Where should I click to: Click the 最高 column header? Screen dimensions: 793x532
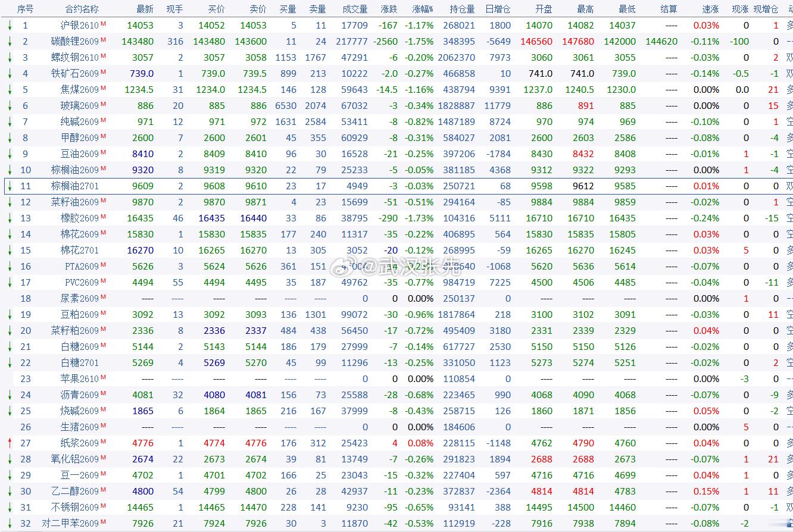585,9
